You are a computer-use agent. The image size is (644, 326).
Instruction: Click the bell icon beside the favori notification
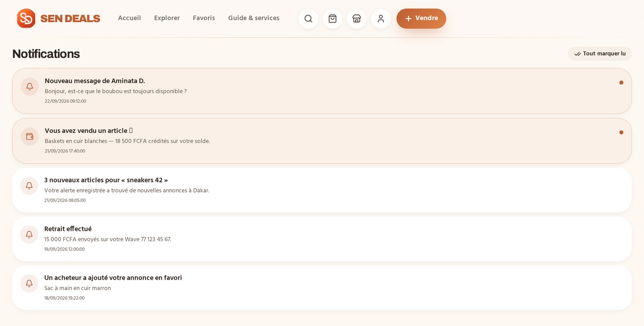(x=29, y=284)
